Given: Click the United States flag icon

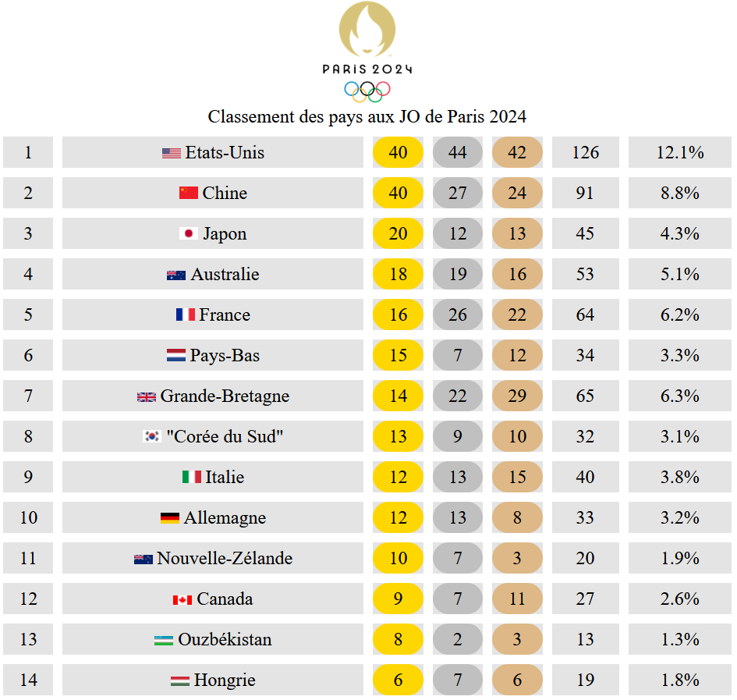Looking at the screenshot, I should pyautogui.click(x=172, y=153).
